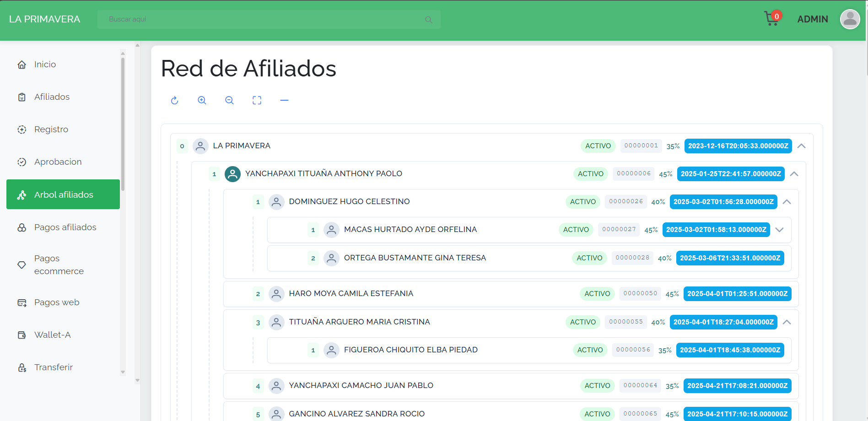
Task: Collapse the DOMINGUEZ HUGO CELESTINO node
Action: tap(787, 202)
